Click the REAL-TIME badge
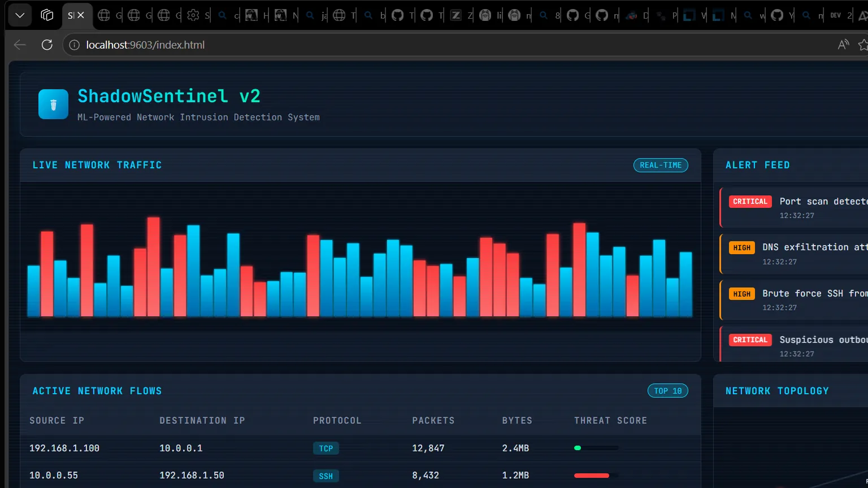 (x=661, y=165)
